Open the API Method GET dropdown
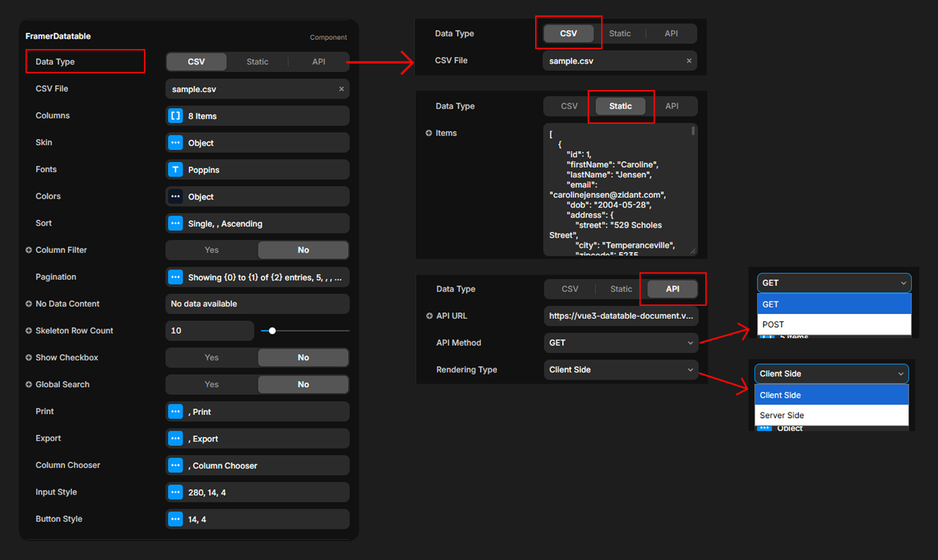 pyautogui.click(x=620, y=343)
